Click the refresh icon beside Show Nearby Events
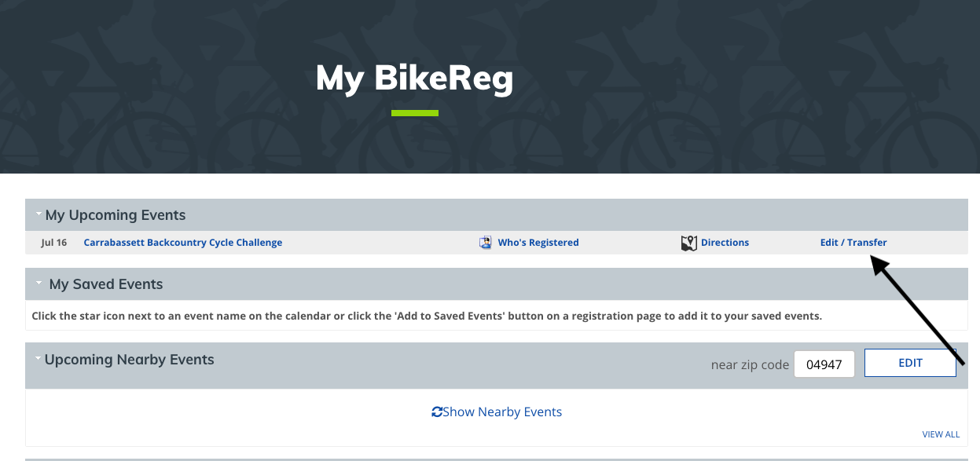 (x=437, y=412)
